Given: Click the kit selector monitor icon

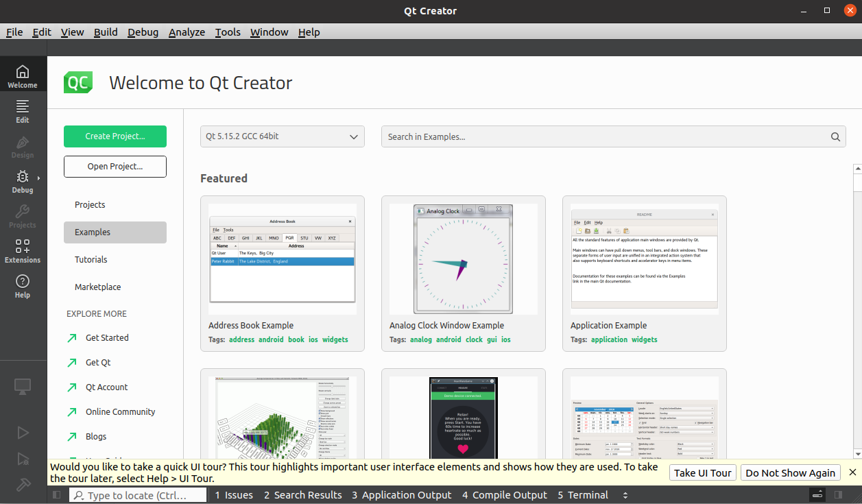Looking at the screenshot, I should coord(23,386).
